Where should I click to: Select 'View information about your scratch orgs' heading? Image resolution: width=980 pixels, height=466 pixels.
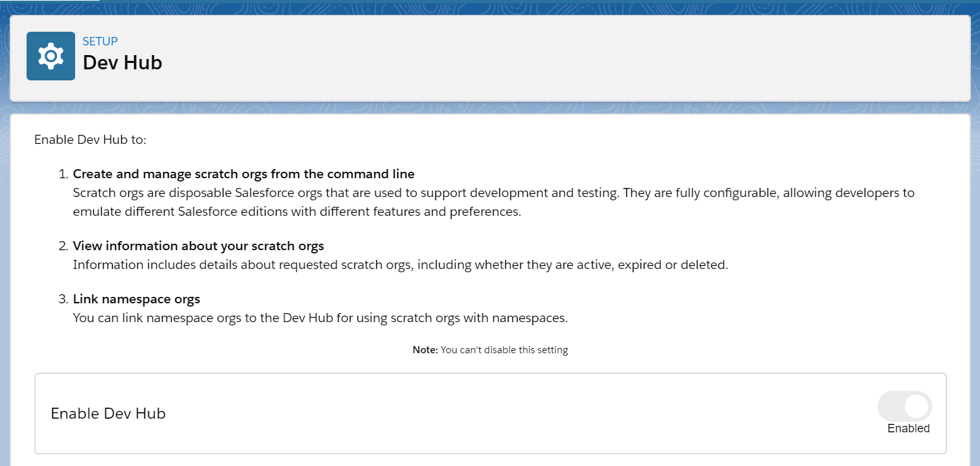coord(198,246)
